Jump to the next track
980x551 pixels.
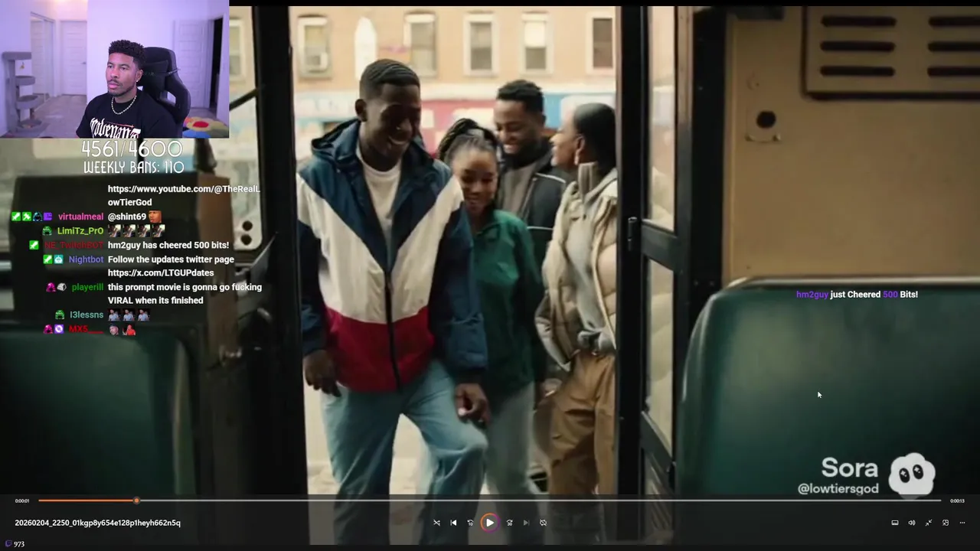(x=526, y=523)
